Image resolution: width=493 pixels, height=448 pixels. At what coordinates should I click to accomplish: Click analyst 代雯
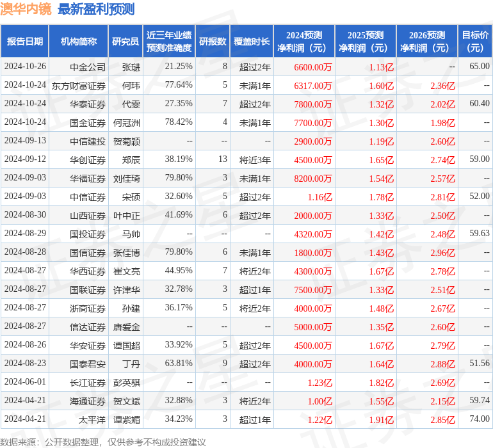click(x=131, y=104)
